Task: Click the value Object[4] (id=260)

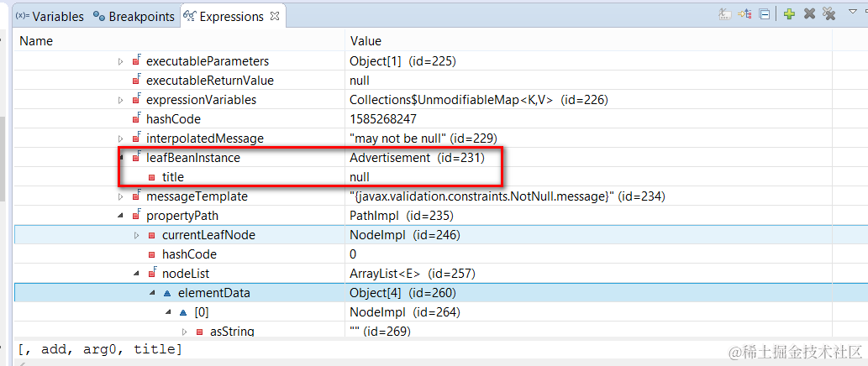Action: click(403, 293)
